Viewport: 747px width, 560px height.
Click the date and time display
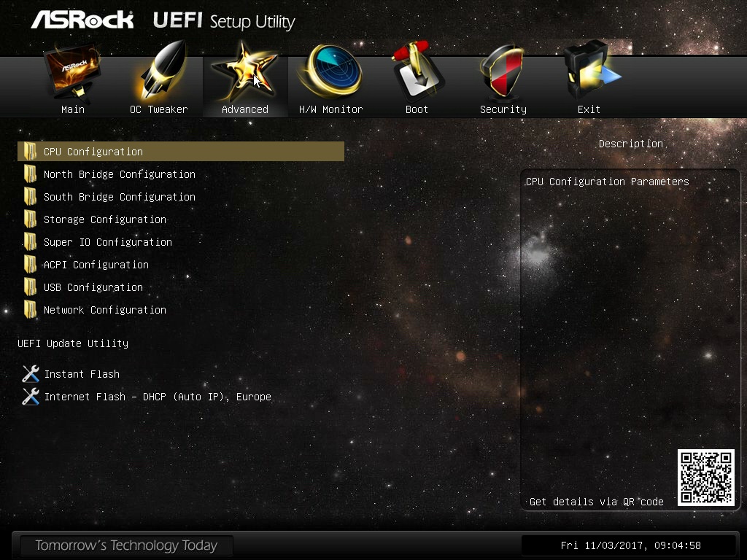pos(631,545)
